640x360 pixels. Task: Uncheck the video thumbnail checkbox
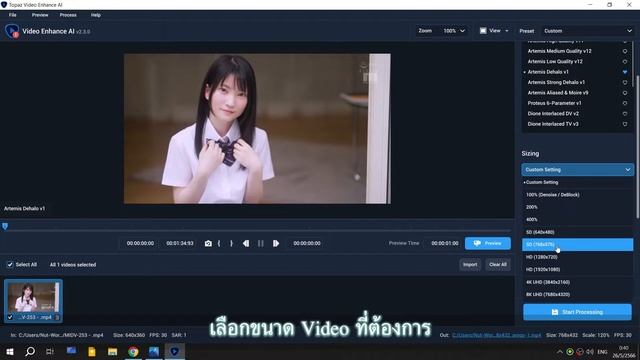pos(10,317)
